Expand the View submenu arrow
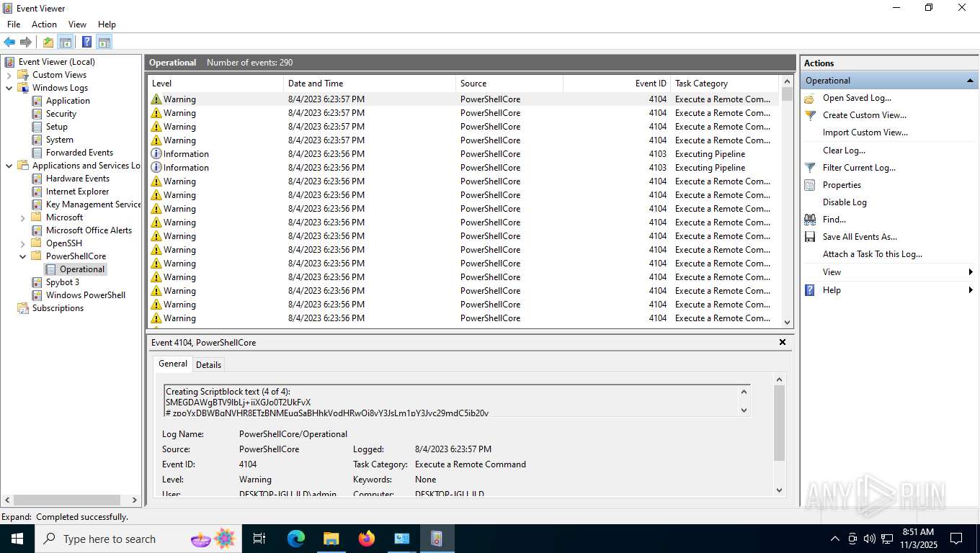The height and width of the screenshot is (553, 980). (x=971, y=272)
